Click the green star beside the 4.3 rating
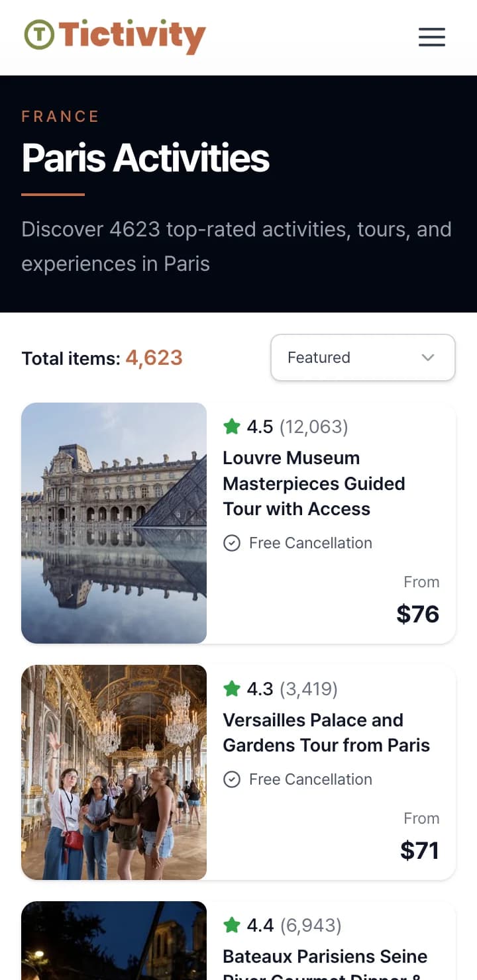Image resolution: width=477 pixels, height=980 pixels. pos(231,689)
